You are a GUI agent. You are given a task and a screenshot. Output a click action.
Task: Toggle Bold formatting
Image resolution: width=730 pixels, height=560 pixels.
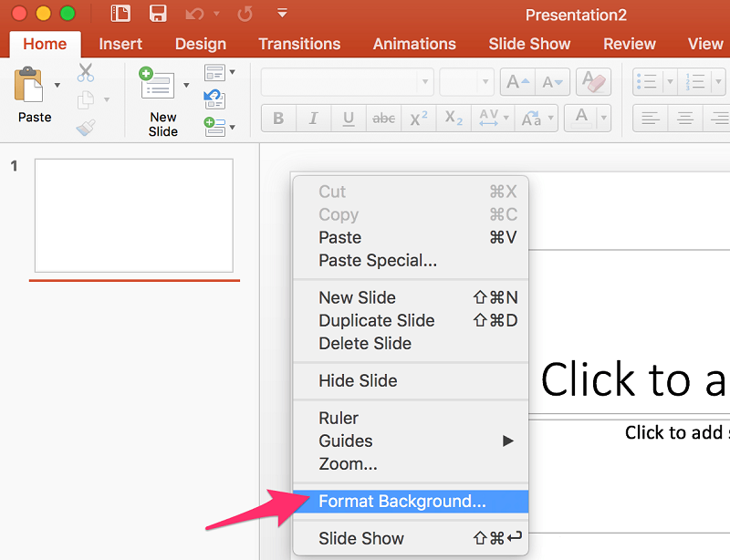278,119
